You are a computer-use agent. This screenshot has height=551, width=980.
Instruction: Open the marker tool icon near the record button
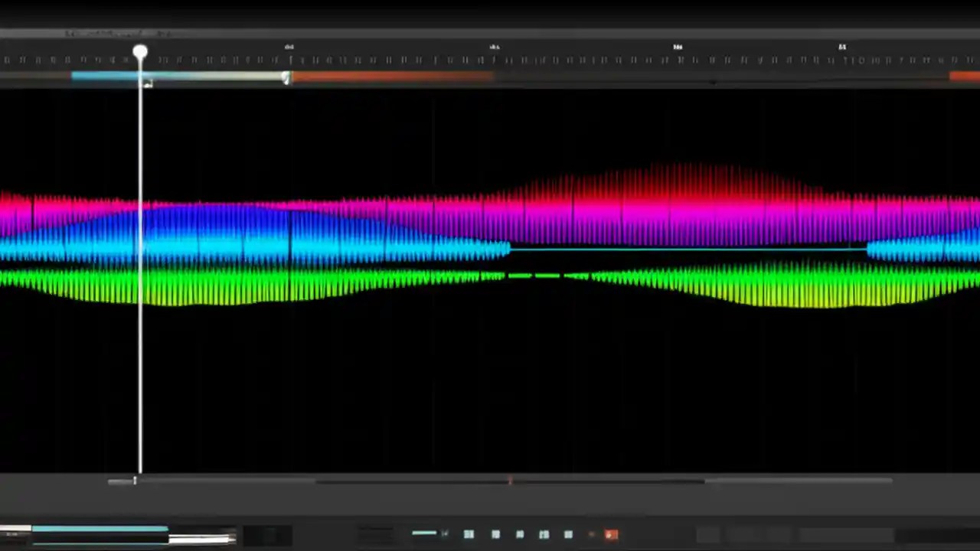click(591, 534)
